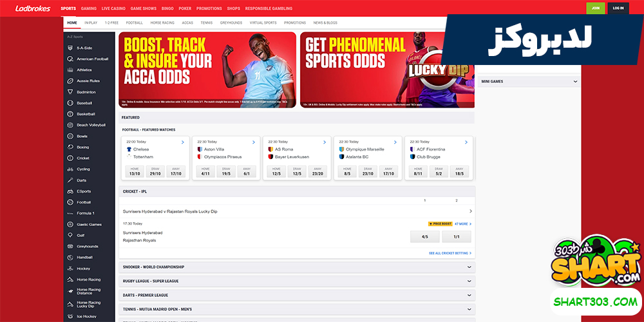The width and height of the screenshot is (644, 322).
Task: Select the Basketball icon
Action: [x=70, y=114]
